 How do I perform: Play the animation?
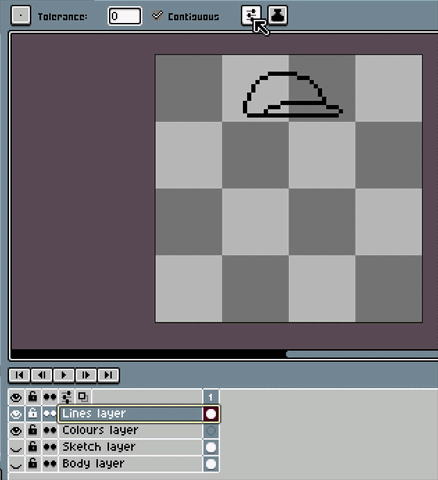click(64, 375)
